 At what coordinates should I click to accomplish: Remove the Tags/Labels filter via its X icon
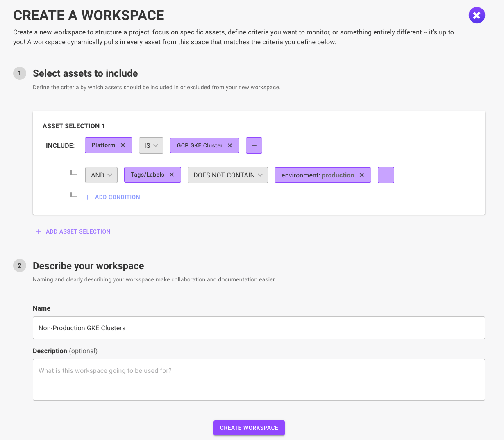pos(171,175)
